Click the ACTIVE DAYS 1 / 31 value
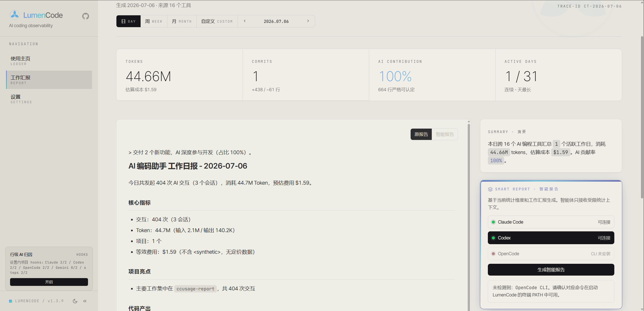 click(x=521, y=76)
